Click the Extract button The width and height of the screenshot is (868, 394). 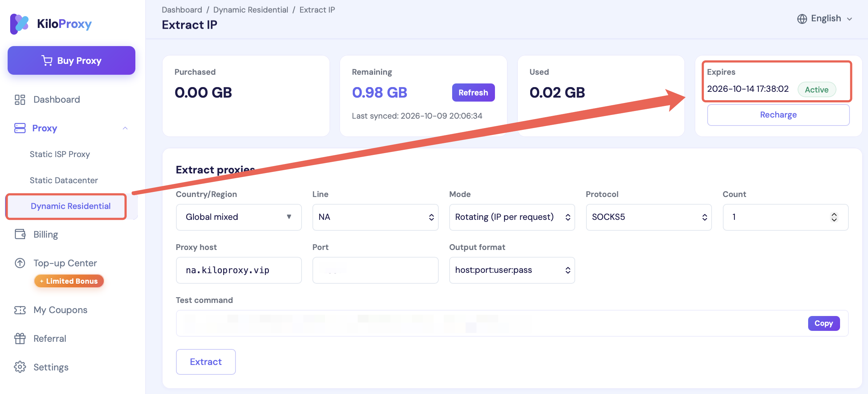pos(206,362)
